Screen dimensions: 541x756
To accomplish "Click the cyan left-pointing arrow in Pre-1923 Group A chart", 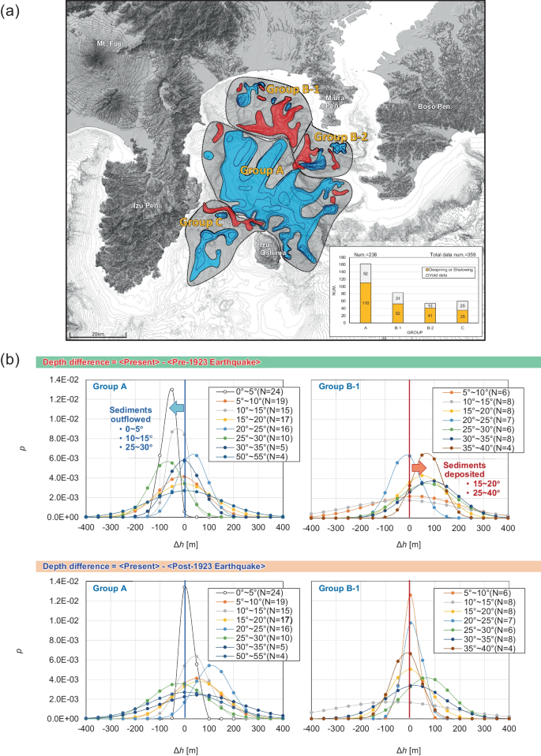I will [x=177, y=408].
